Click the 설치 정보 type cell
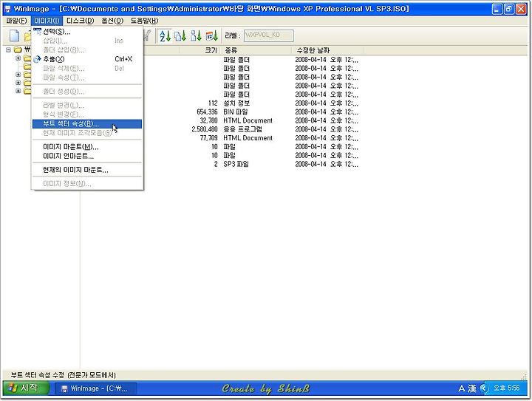Viewport: 532px width, 401px height. tap(236, 103)
